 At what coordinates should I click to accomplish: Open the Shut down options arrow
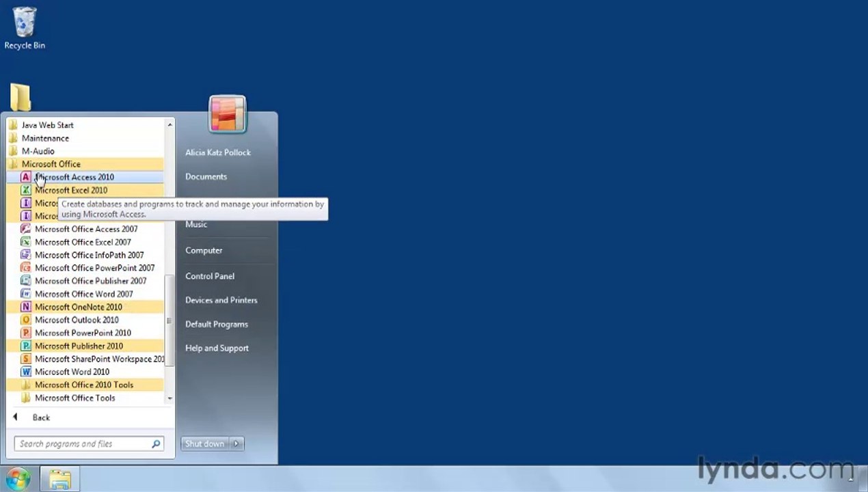[236, 443]
